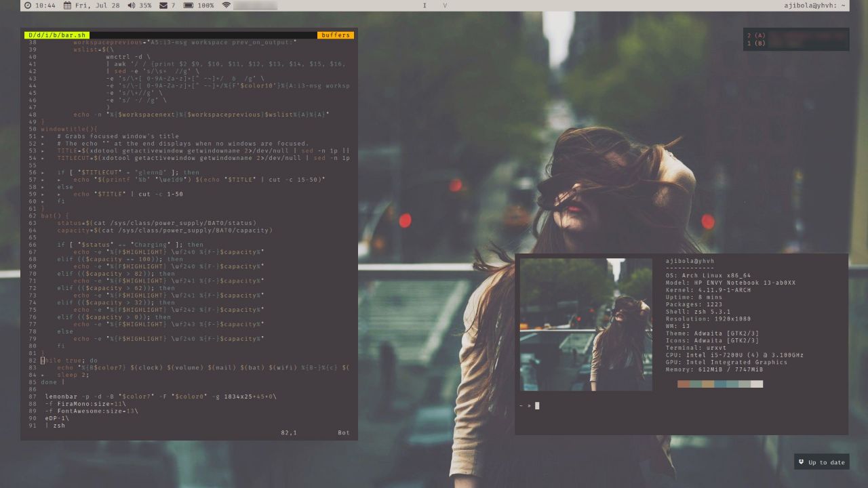Click the 'Uptime: 8 mins' line
This screenshot has width=868, height=488.
tap(694, 298)
